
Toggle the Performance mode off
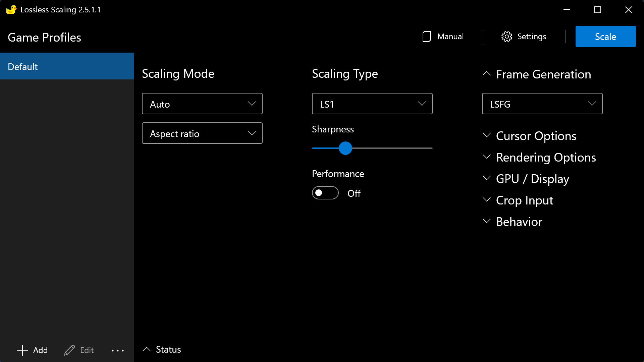click(325, 192)
